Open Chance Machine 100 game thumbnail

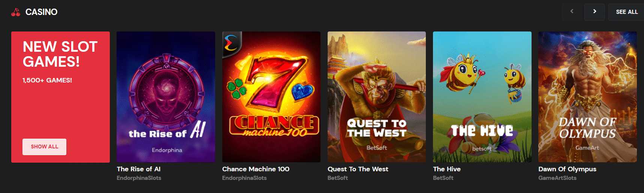271,97
